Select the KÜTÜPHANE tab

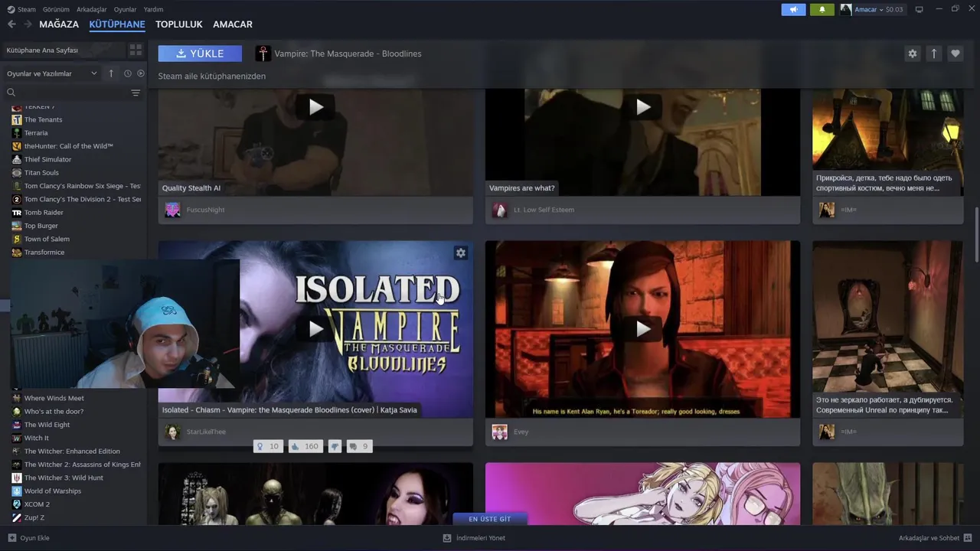(117, 24)
